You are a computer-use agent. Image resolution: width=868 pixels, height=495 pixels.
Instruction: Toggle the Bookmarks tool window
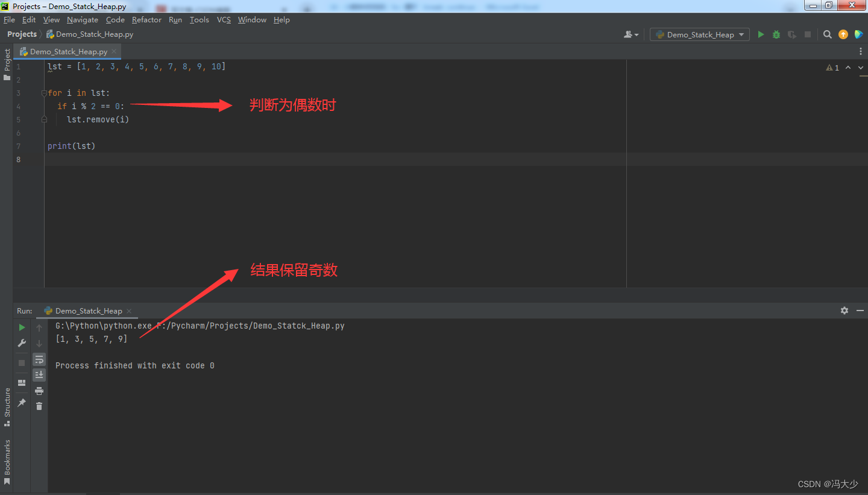click(x=7, y=462)
